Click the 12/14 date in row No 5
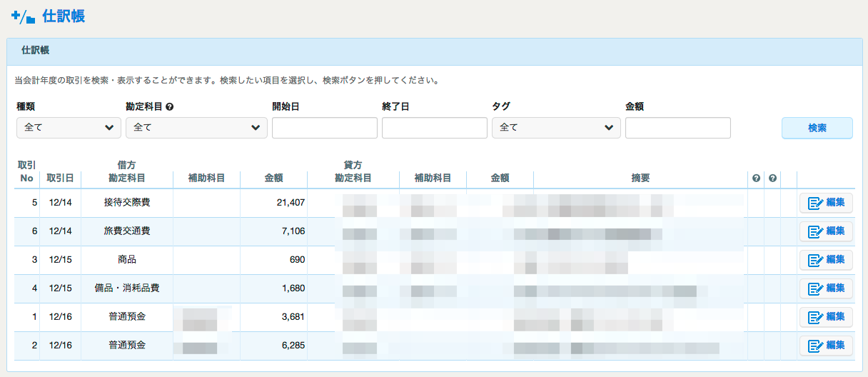Viewport: 868px width, 377px height. click(x=60, y=203)
